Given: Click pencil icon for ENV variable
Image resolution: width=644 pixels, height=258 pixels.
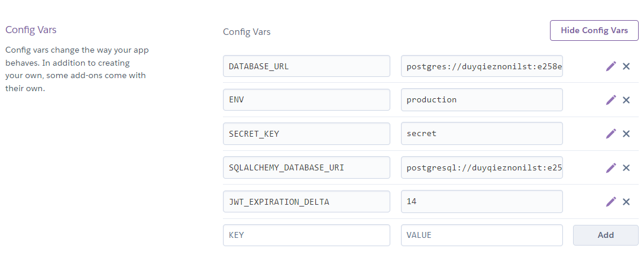Looking at the screenshot, I should click(611, 100).
